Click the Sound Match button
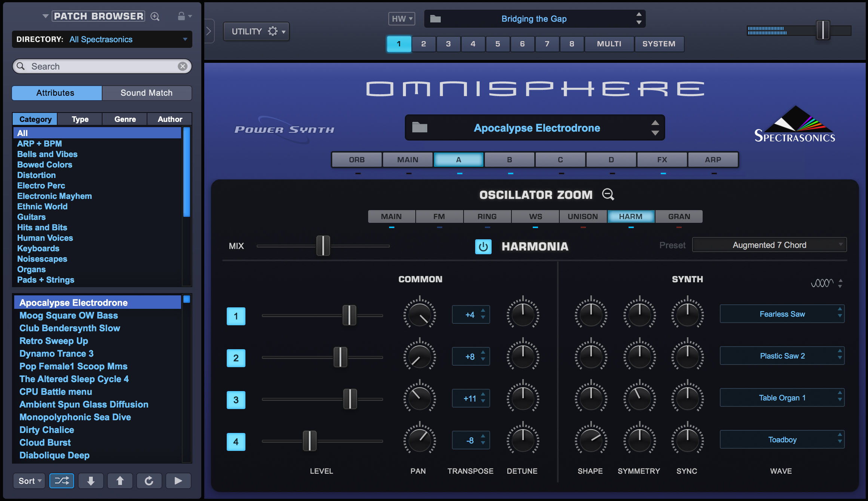 pyautogui.click(x=146, y=93)
